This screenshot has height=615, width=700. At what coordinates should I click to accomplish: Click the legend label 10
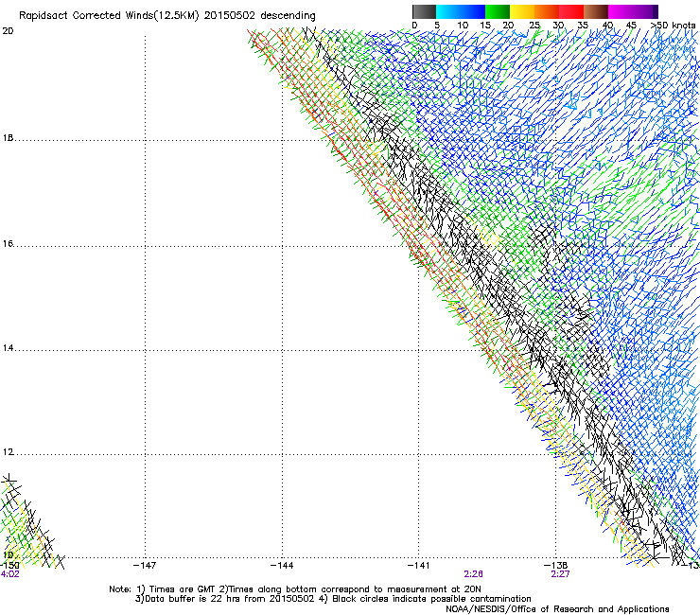(x=463, y=26)
